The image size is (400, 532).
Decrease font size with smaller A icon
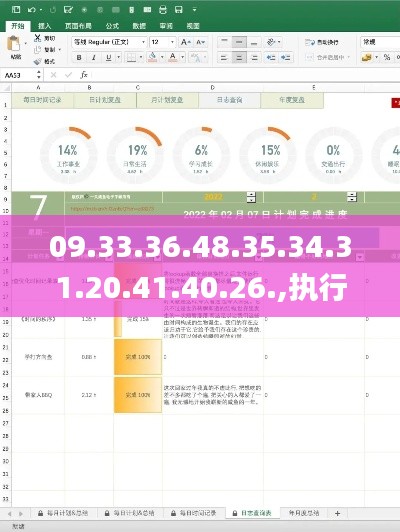point(201,42)
